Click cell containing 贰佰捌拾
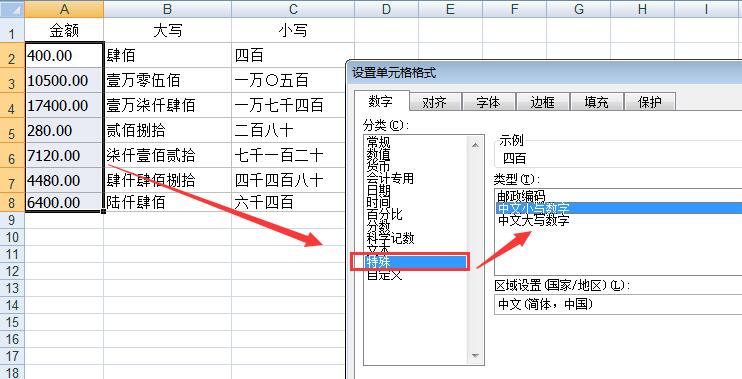 168,131
